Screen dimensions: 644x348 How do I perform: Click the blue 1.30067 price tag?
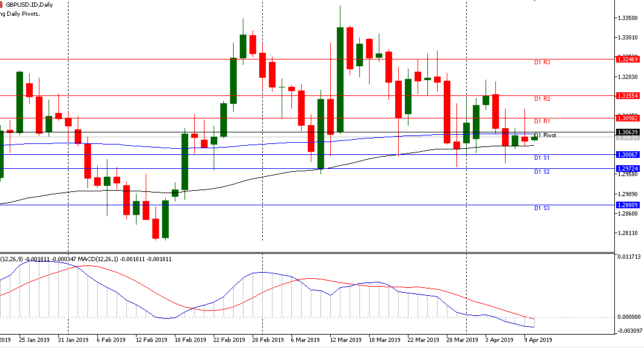(x=626, y=155)
